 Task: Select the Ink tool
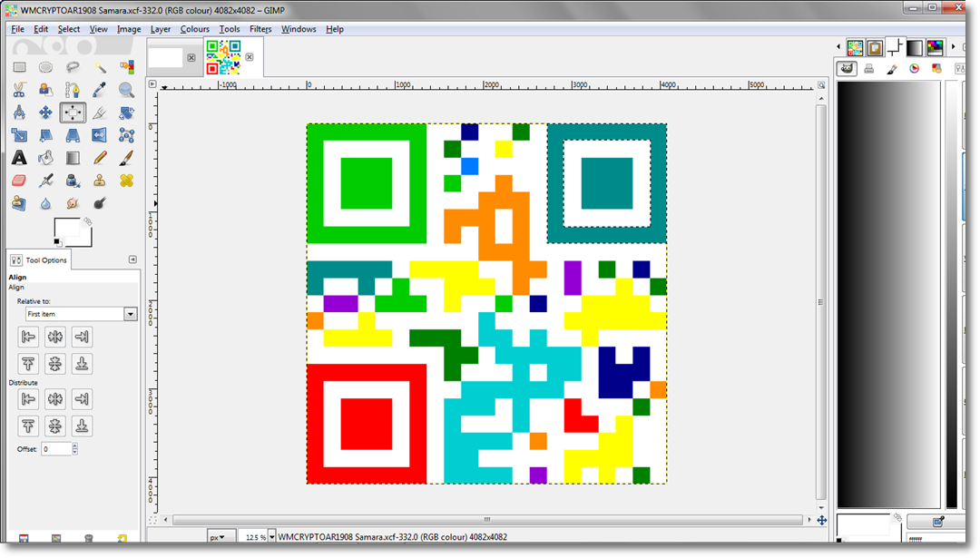[x=73, y=181]
